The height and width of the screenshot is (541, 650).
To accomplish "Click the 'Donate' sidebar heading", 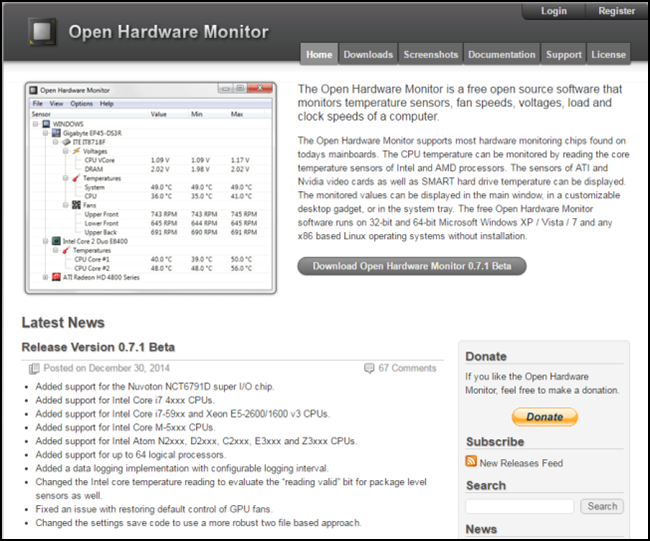I will click(x=486, y=357).
